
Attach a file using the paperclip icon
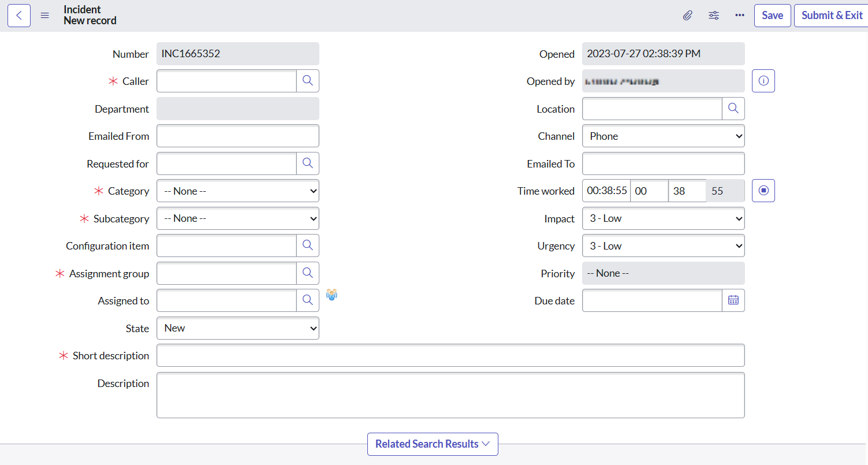tap(687, 15)
